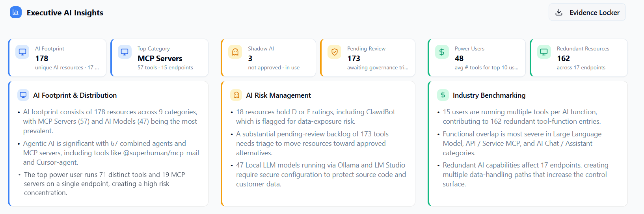
Task: Click bullet about pending-review backlog of 173 tools
Action: pos(313,143)
